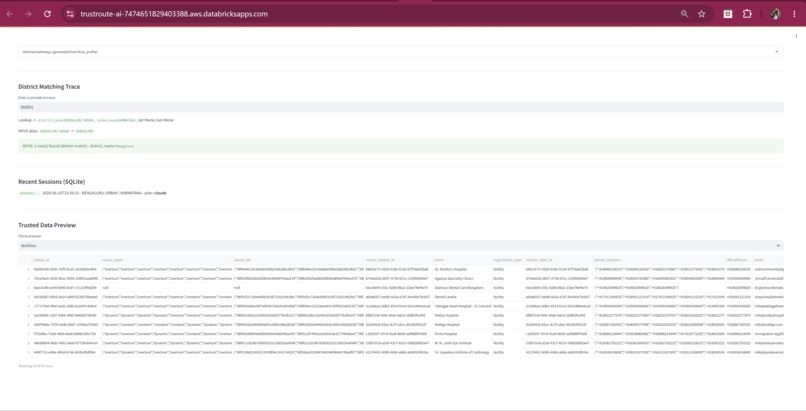This screenshot has height=411, width=806.
Task: Select the Mallya Hospital name cell
Action: pos(462,315)
